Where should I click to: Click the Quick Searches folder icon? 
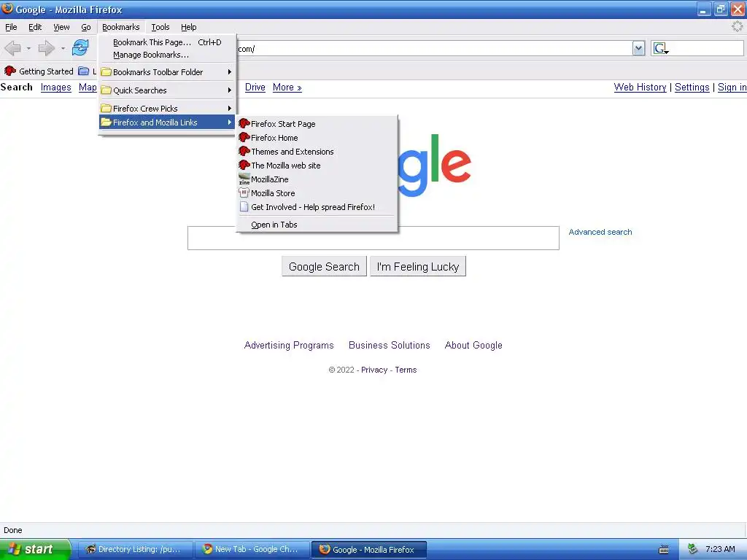coord(106,90)
